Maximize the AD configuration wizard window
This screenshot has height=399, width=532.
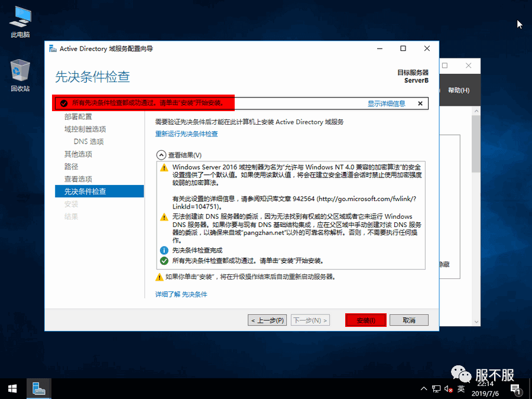click(x=403, y=48)
